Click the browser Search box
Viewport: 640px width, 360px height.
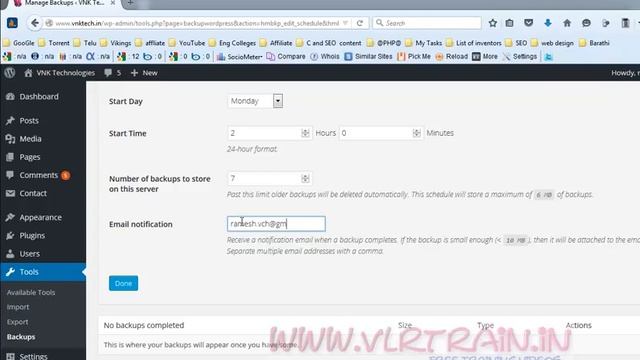(427, 23)
